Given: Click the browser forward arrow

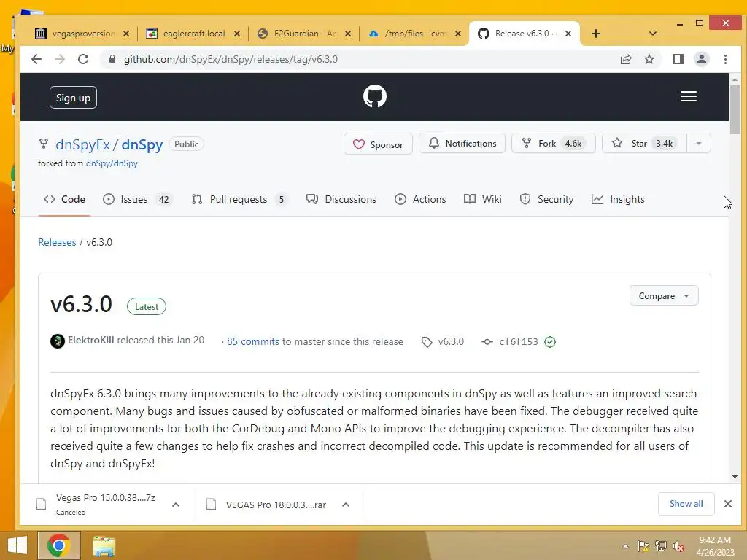Looking at the screenshot, I should pos(60,59).
